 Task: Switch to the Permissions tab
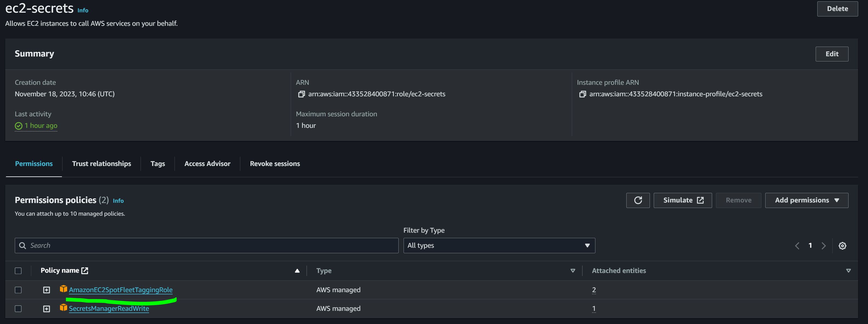(x=34, y=164)
